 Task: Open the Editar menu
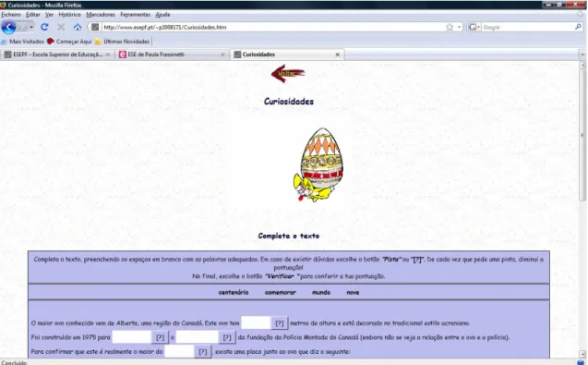(32, 14)
